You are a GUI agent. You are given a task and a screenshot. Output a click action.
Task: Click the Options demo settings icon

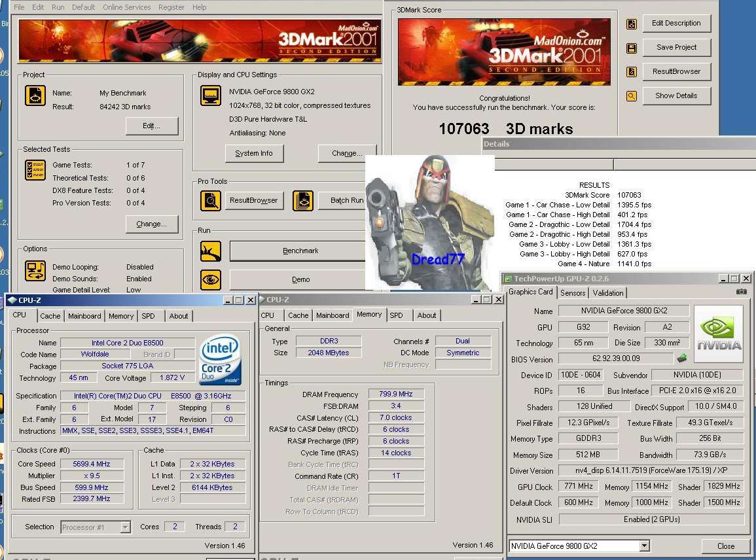pos(35,271)
